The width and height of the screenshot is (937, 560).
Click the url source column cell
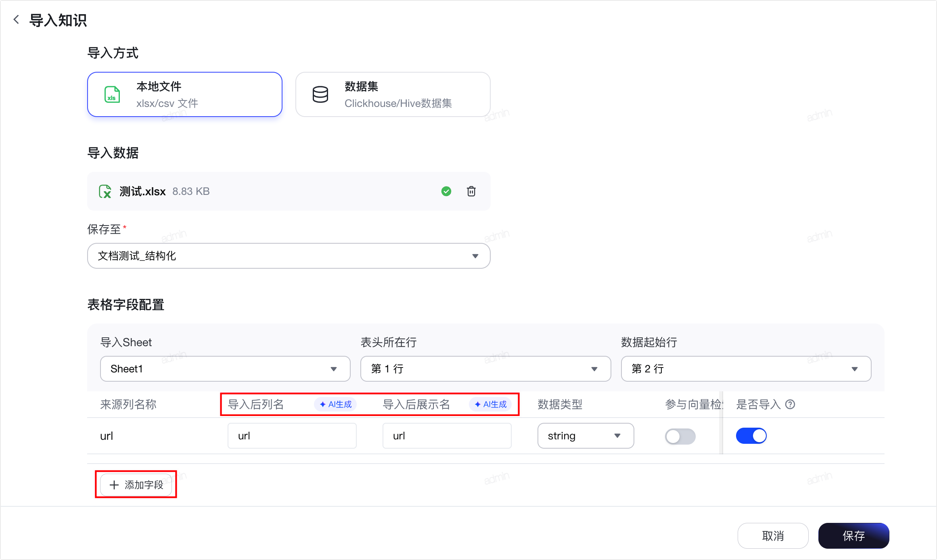[107, 436]
